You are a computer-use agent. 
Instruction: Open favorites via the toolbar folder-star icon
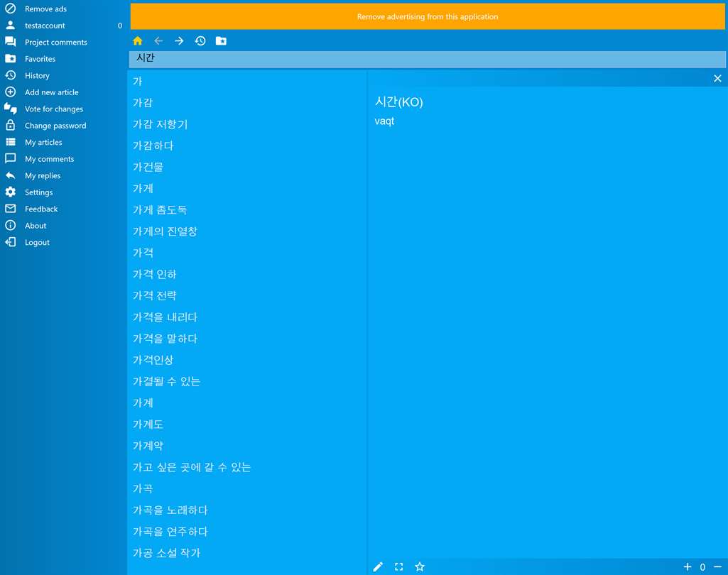(221, 41)
